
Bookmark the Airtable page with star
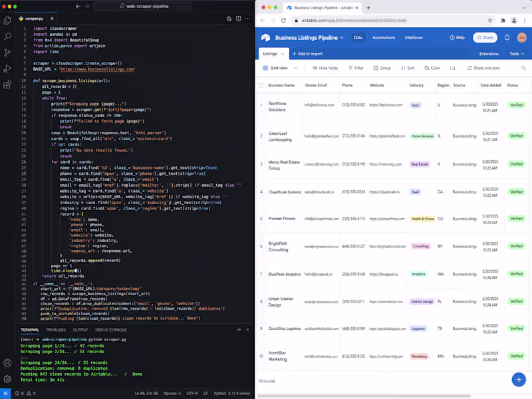pos(490,21)
